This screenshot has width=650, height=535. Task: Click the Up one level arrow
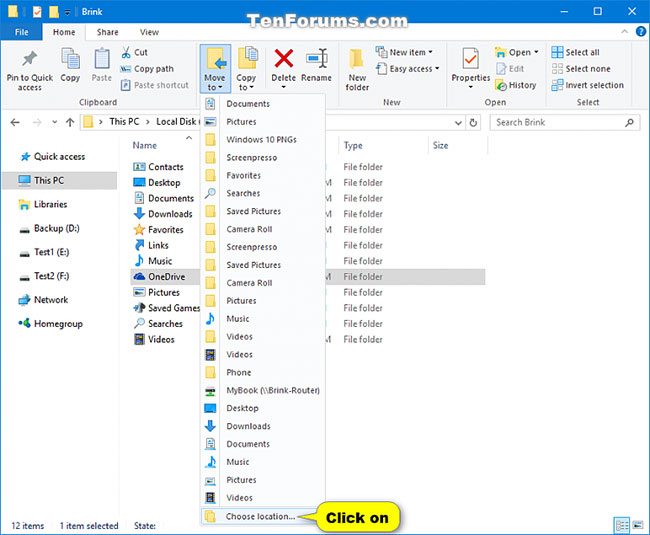coord(70,122)
